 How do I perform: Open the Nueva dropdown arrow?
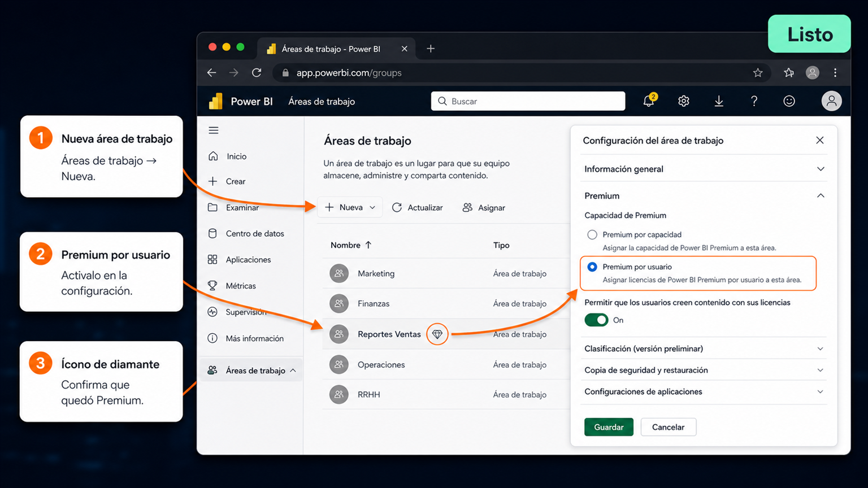tap(372, 208)
